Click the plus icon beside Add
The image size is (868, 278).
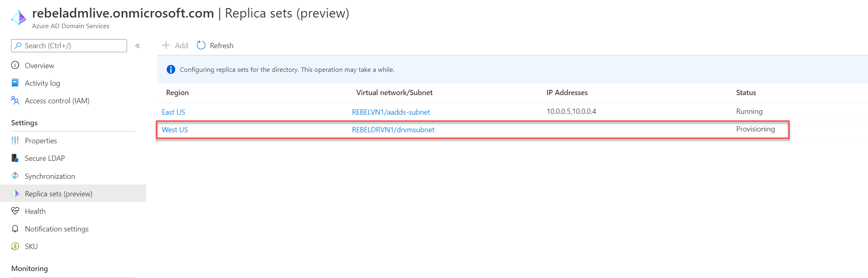(x=166, y=45)
